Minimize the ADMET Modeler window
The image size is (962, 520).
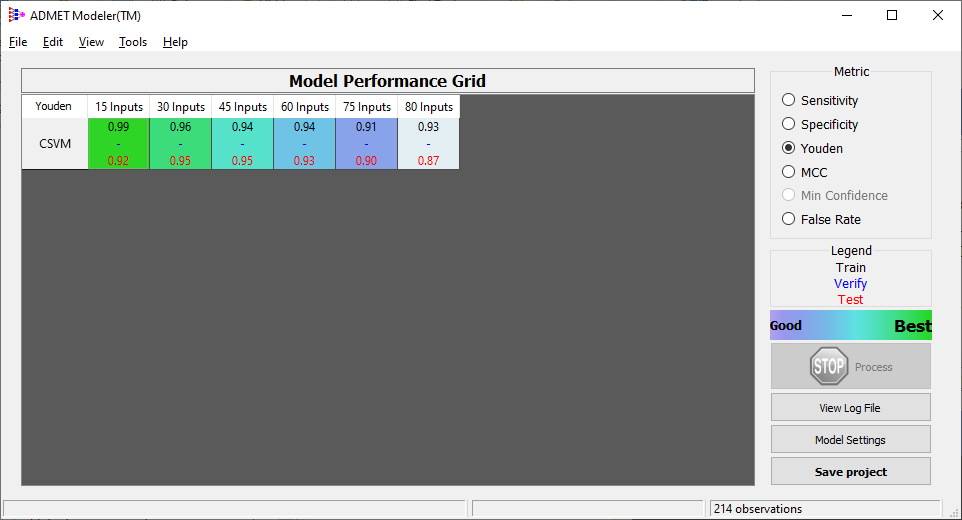point(847,15)
